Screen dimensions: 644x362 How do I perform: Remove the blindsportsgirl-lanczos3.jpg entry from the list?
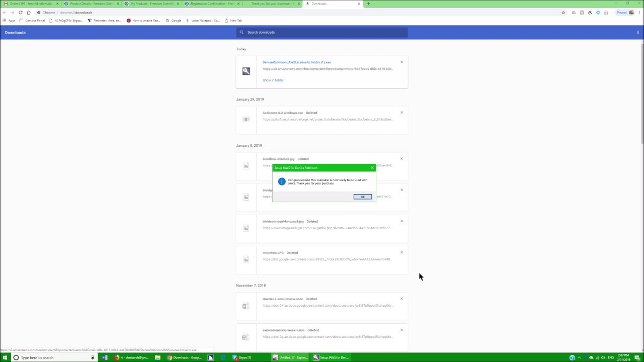click(401, 221)
